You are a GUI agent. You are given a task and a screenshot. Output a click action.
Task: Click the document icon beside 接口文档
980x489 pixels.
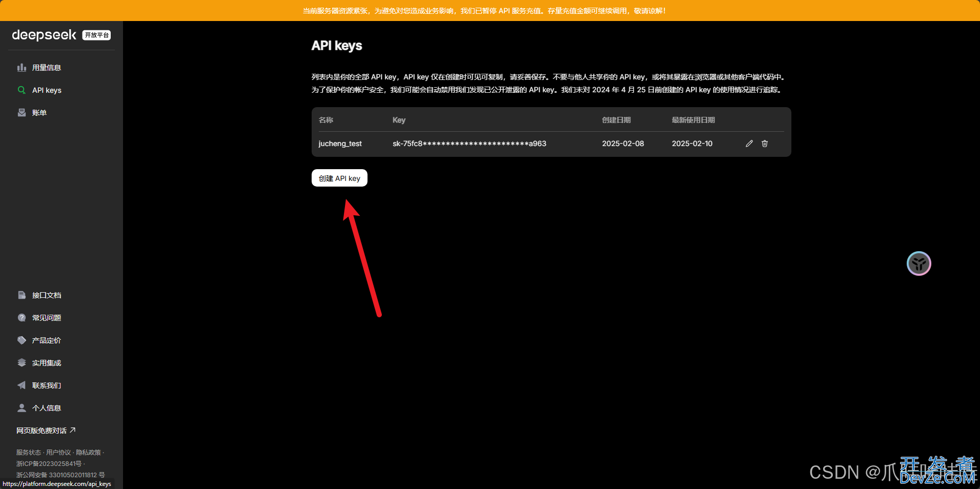(22, 295)
